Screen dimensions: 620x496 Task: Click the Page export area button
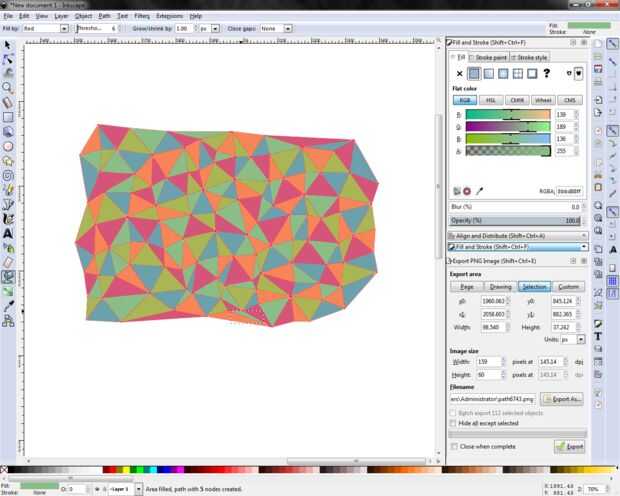[467, 287]
